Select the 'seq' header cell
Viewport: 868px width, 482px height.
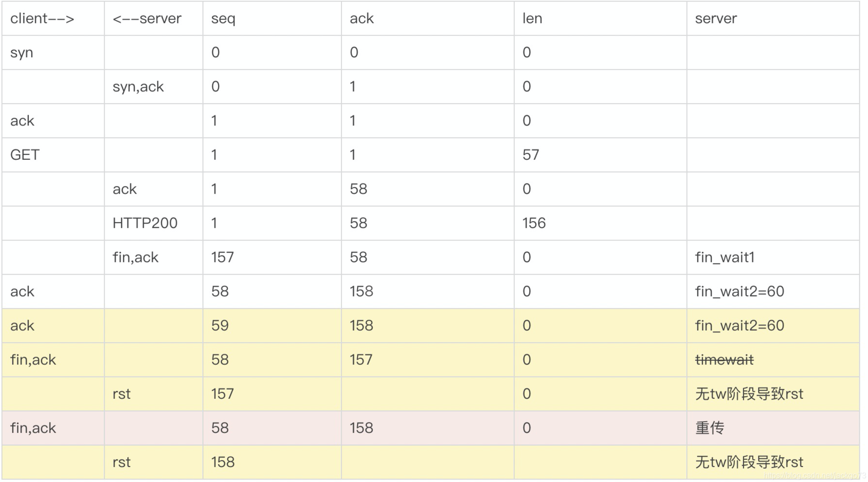click(223, 19)
